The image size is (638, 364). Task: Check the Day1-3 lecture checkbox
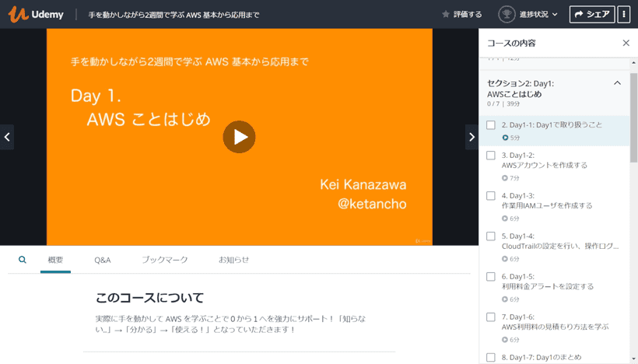click(x=491, y=196)
